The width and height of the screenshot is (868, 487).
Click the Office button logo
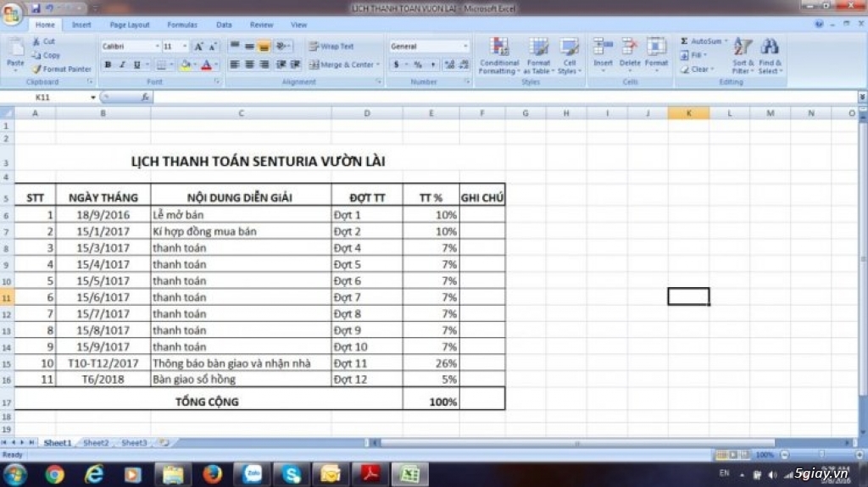tap(11, 14)
